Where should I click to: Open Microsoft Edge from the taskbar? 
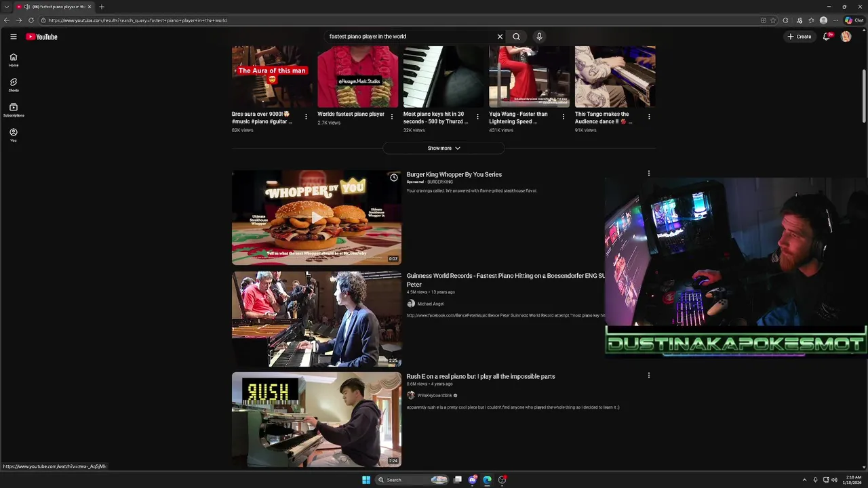(487, 480)
